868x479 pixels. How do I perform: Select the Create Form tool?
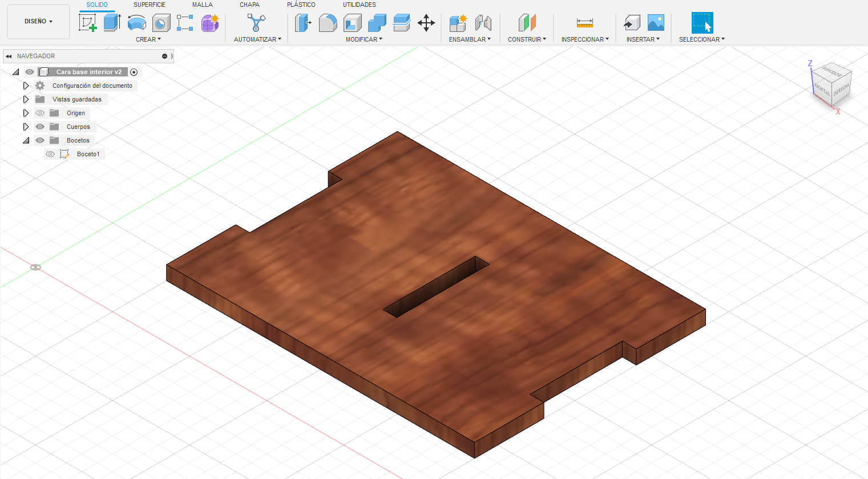pyautogui.click(x=210, y=23)
